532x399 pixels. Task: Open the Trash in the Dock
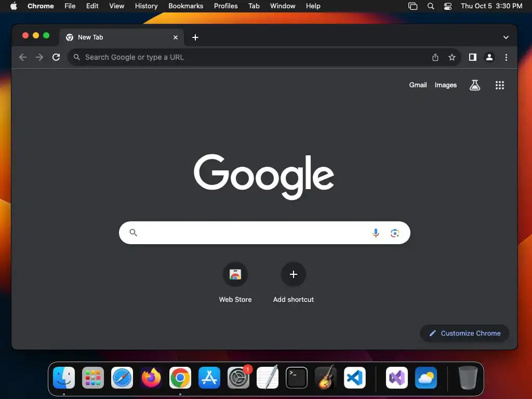point(468,378)
